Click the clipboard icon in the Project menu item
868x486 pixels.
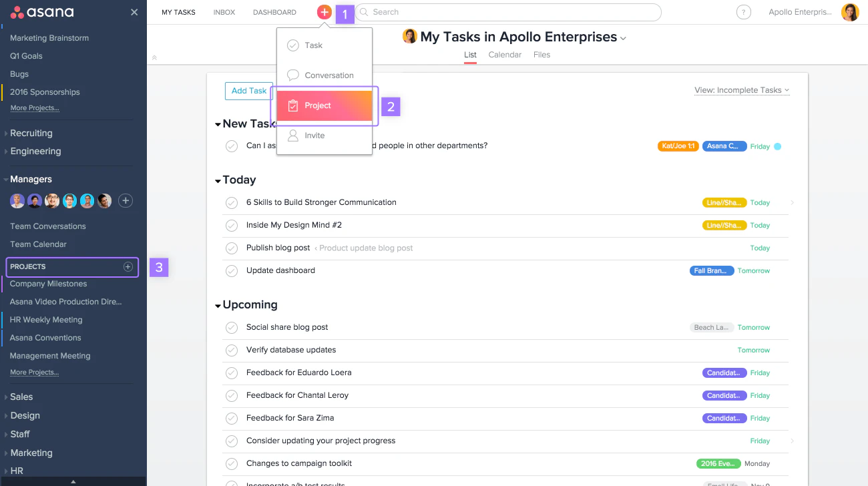click(292, 105)
